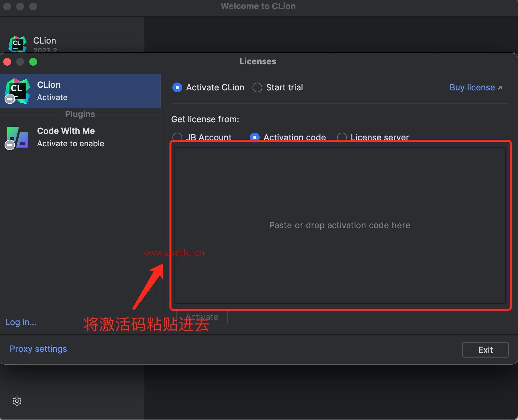The height and width of the screenshot is (420, 518).
Task: Click the Activate button below code field
Action: (x=202, y=317)
